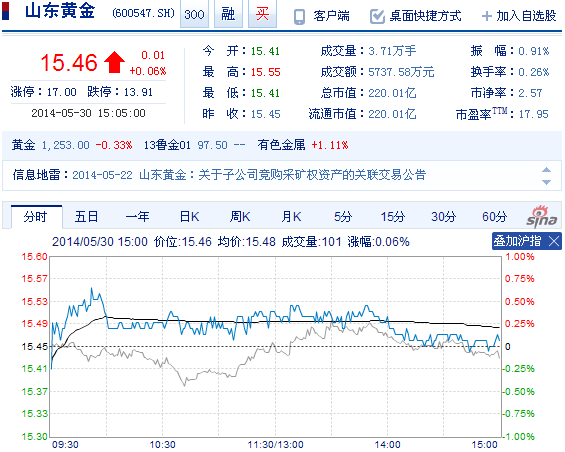Screen dimensions: 565x452
Task: Click the news ticker up arrow
Action: tap(546, 170)
